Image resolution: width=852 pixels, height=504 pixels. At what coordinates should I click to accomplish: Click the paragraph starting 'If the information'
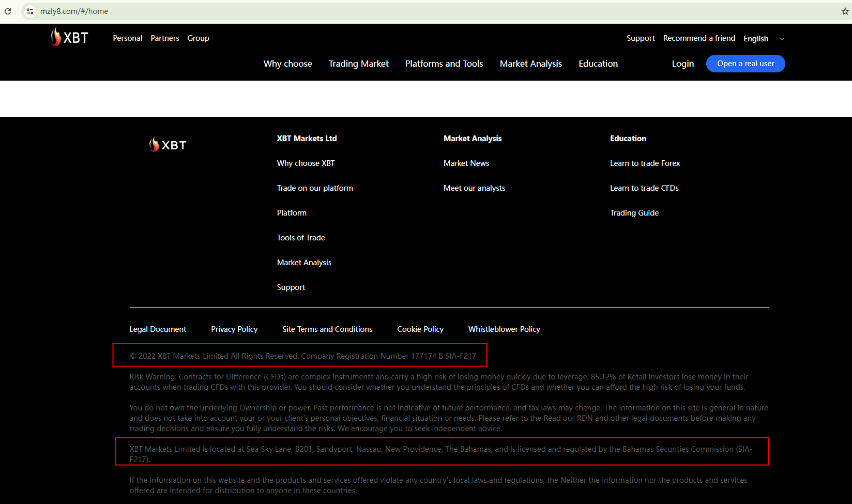pyautogui.click(x=438, y=485)
